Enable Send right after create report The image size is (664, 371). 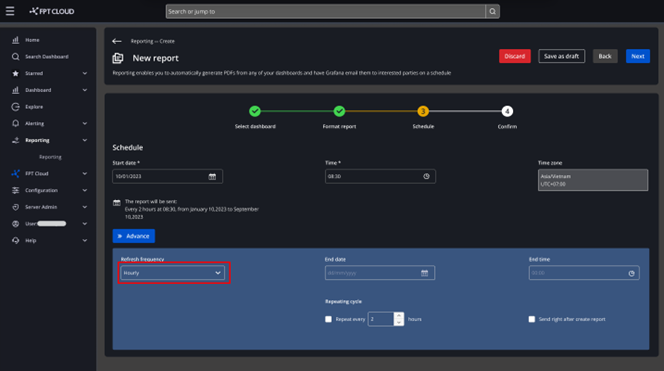532,319
